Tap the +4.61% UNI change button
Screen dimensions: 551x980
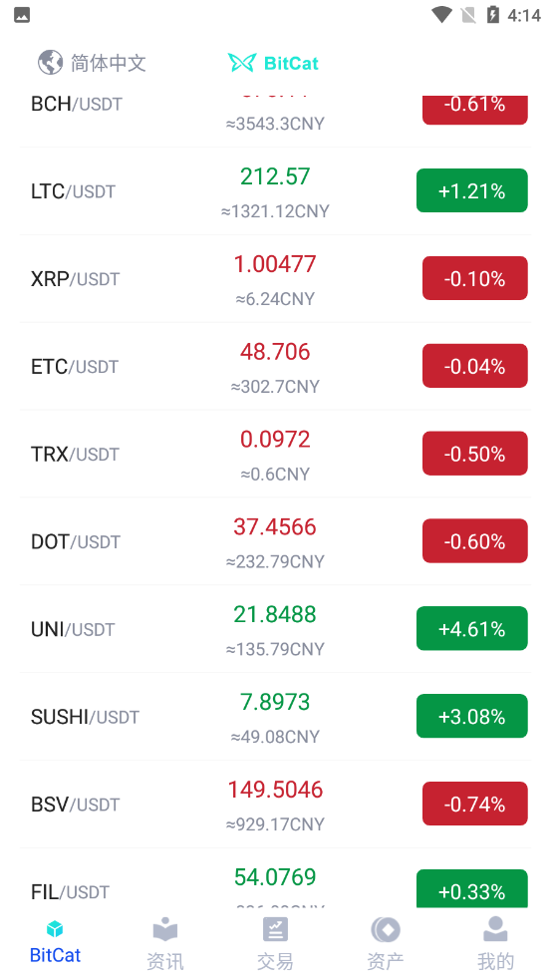tap(472, 628)
